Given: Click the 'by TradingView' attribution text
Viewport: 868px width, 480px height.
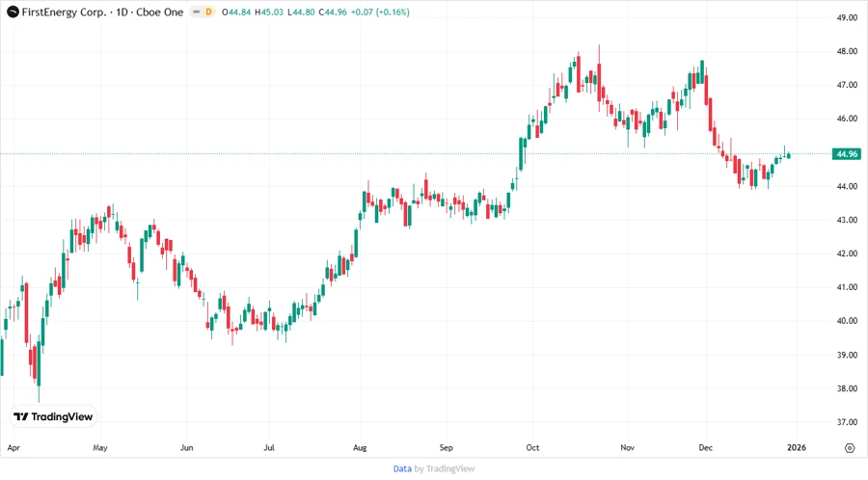Looking at the screenshot, I should click(445, 468).
